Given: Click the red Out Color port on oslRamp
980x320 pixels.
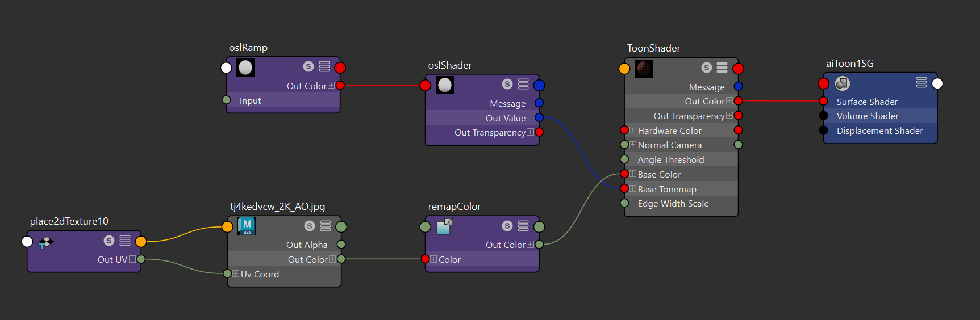Looking at the screenshot, I should pyautogui.click(x=340, y=85).
